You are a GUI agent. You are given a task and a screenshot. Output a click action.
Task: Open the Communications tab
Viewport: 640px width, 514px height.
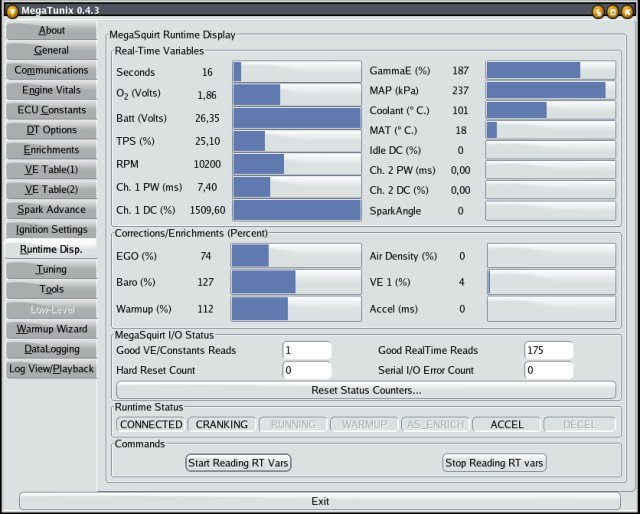point(51,70)
